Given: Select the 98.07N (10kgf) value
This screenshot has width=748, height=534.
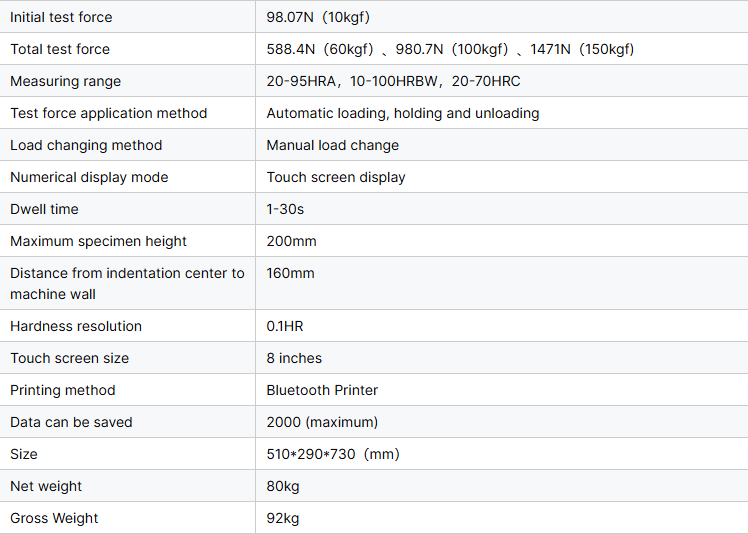Looking at the screenshot, I should [319, 17].
